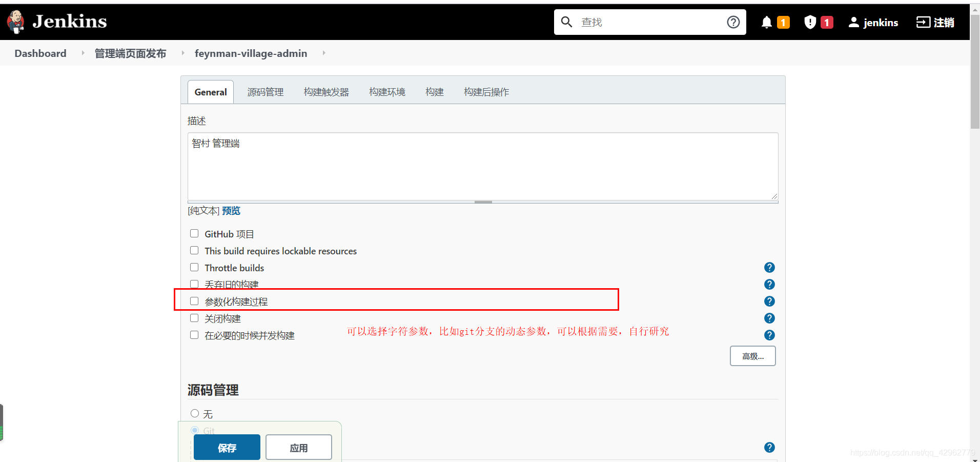The width and height of the screenshot is (980, 462).
Task: Click the description textarea resize bar
Action: point(483,202)
